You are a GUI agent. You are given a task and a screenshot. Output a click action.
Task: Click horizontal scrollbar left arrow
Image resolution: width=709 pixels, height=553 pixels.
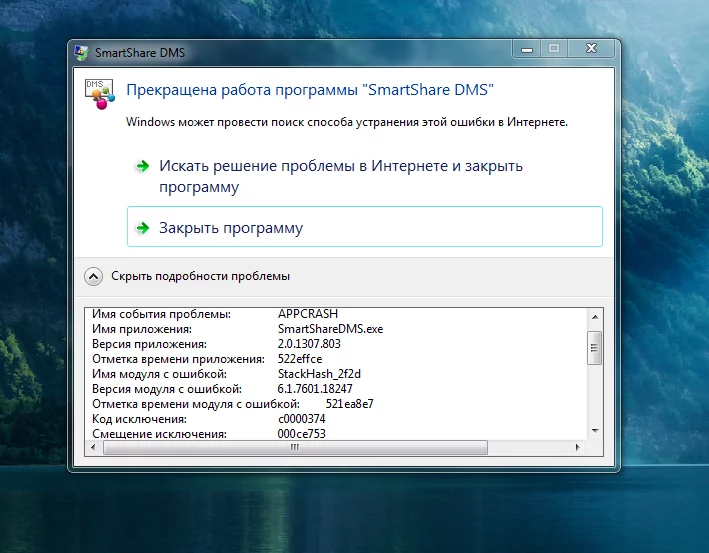93,447
